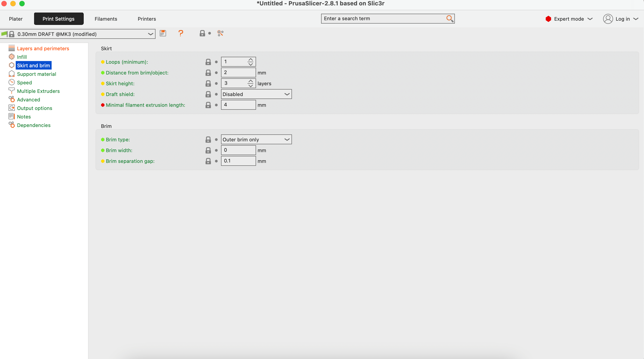Click the reset dot next to Loops (minimum)
Screen dimensions: 644x359
tap(216, 62)
